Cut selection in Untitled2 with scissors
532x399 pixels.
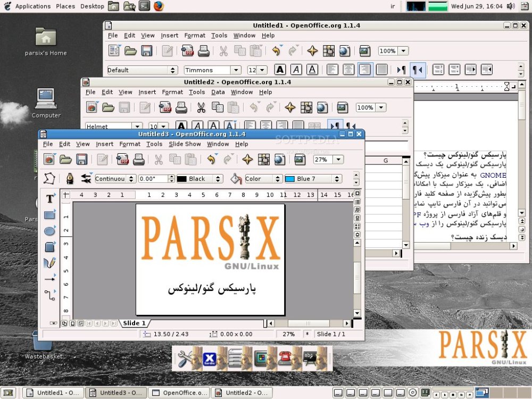coord(201,107)
